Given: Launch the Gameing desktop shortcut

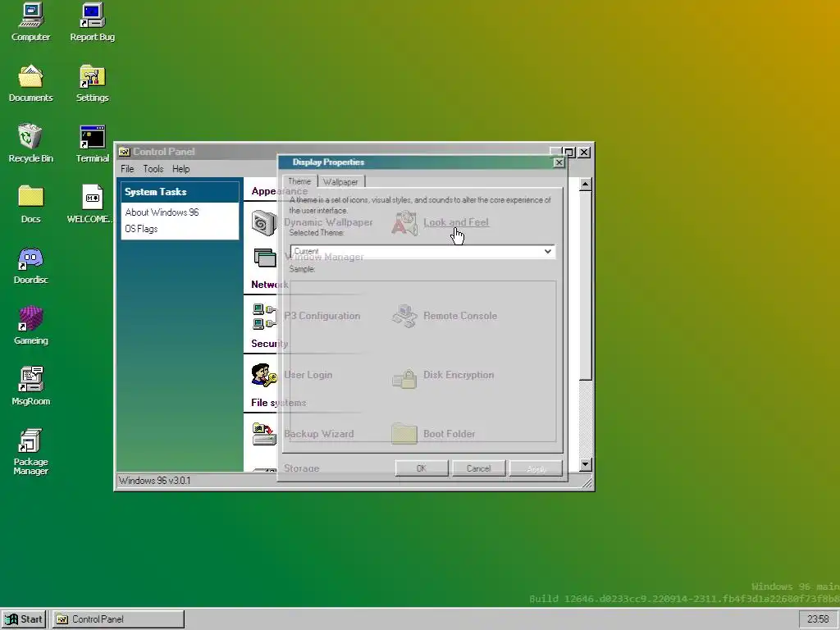Looking at the screenshot, I should coord(30,326).
